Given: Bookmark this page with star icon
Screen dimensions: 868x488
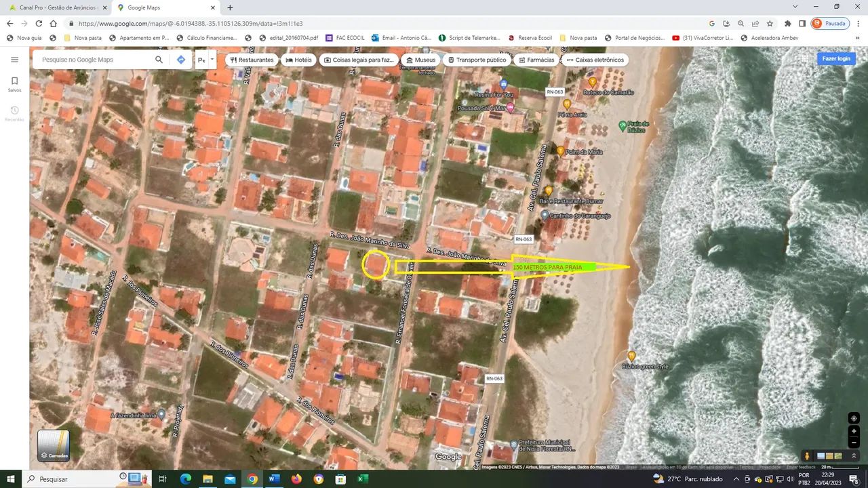Looking at the screenshot, I should pos(770,23).
